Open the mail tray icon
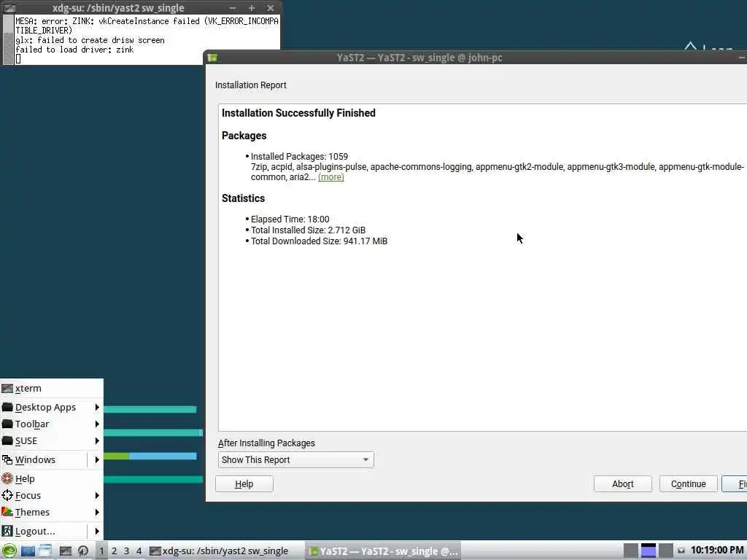 coord(681,551)
